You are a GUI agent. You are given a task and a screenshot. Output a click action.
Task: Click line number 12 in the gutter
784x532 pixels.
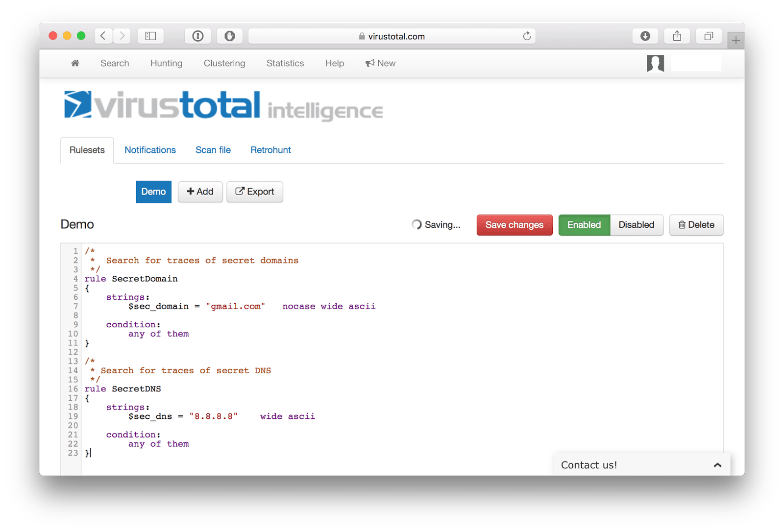(x=73, y=352)
